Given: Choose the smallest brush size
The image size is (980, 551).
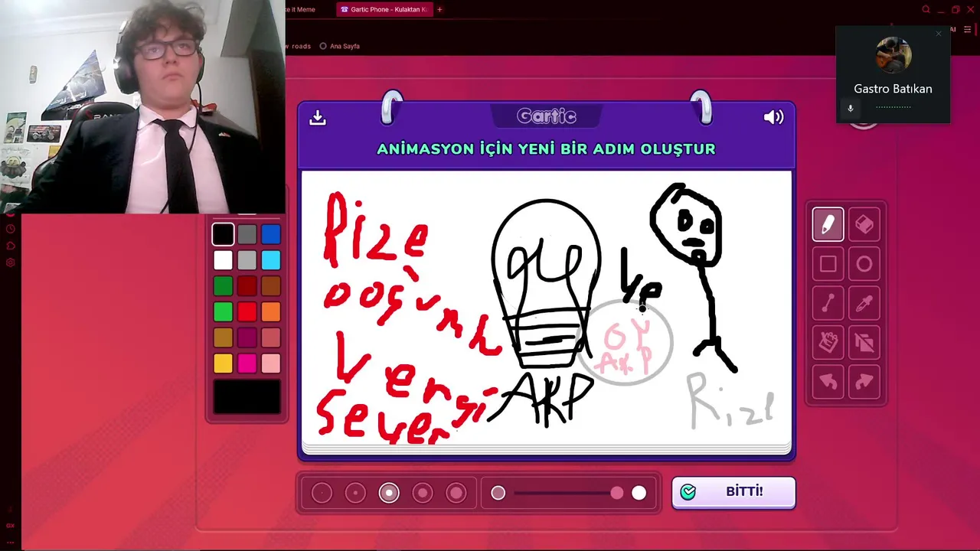Looking at the screenshot, I should [322, 493].
